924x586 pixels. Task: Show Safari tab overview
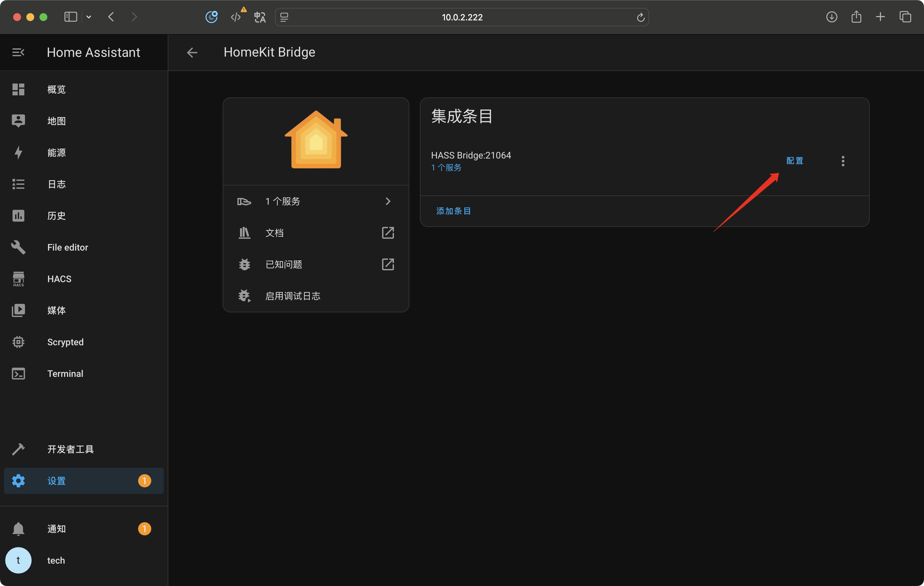[x=905, y=17]
